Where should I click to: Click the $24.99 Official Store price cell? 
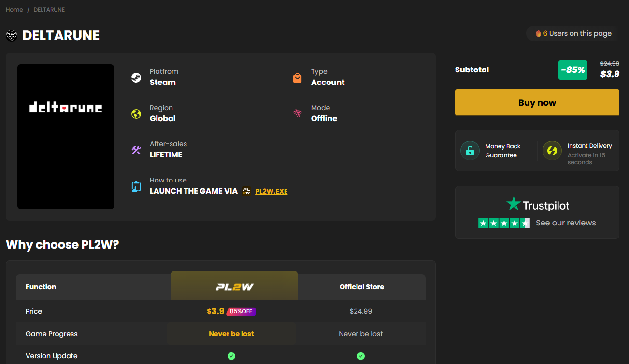click(361, 311)
